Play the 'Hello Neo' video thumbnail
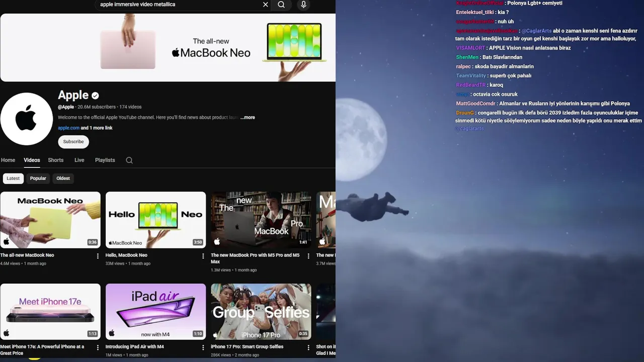 point(155,220)
